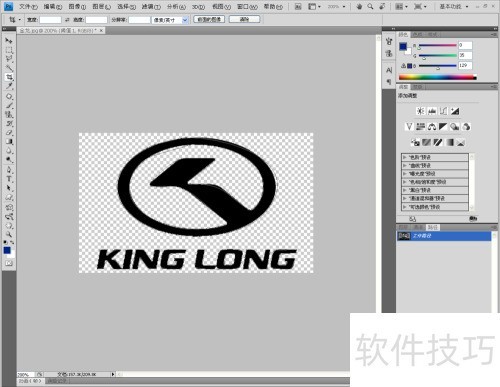Screen dimensions: 500x387
Task: Select the Brush tool
Action: coord(9,106)
